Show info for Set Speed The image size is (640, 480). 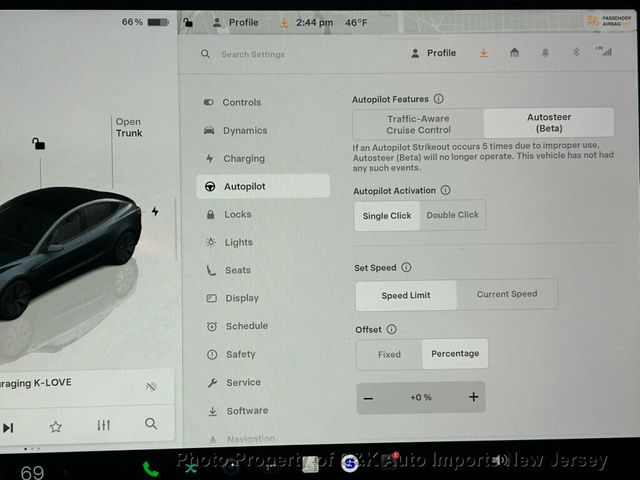tap(406, 267)
